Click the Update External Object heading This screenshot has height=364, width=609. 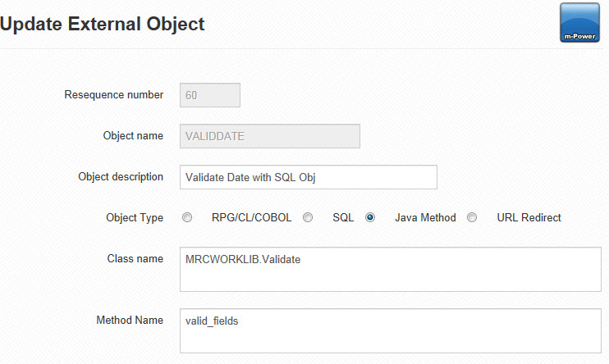tap(102, 24)
